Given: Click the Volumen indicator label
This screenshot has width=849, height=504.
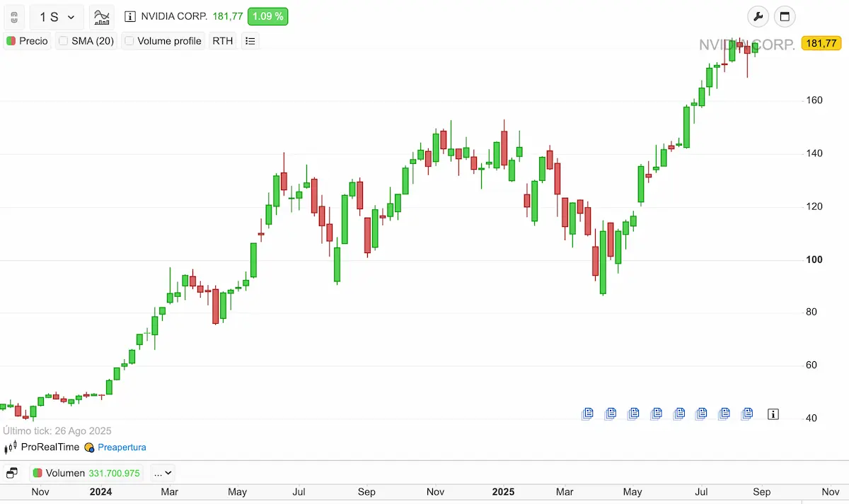Looking at the screenshot, I should [x=64, y=473].
